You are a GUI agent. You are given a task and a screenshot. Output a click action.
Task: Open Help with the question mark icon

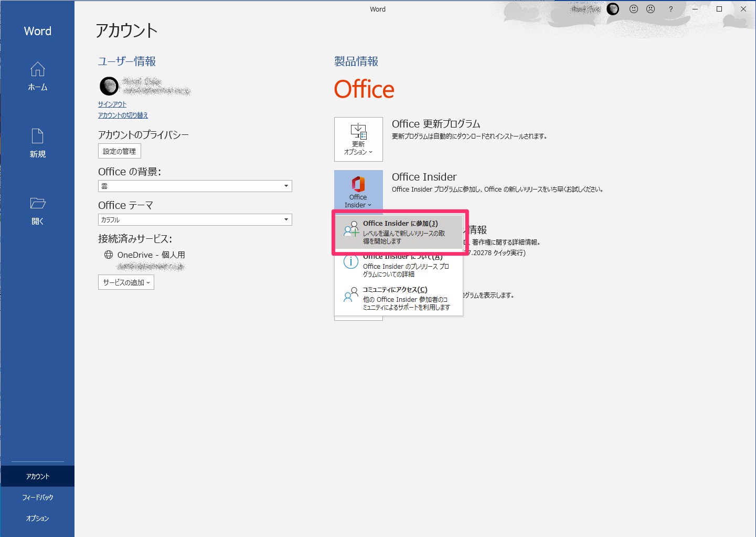[670, 9]
